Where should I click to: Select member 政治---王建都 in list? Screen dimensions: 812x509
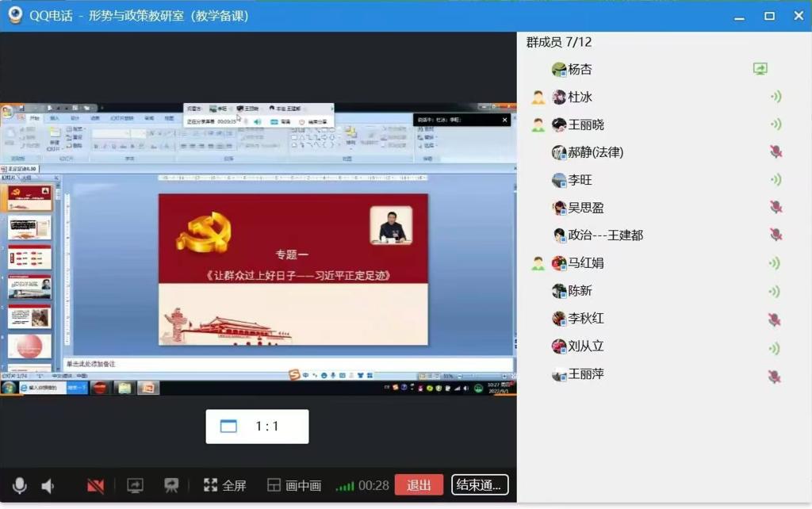pos(605,235)
